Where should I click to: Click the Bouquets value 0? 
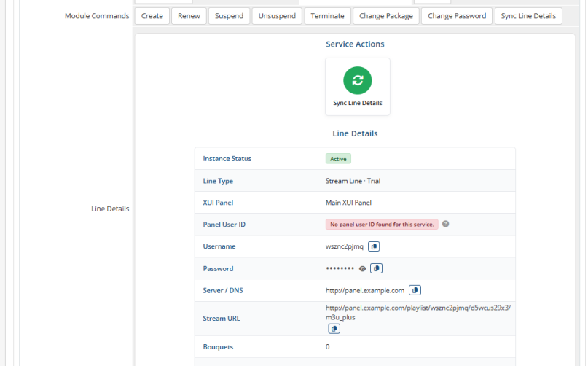(x=327, y=347)
